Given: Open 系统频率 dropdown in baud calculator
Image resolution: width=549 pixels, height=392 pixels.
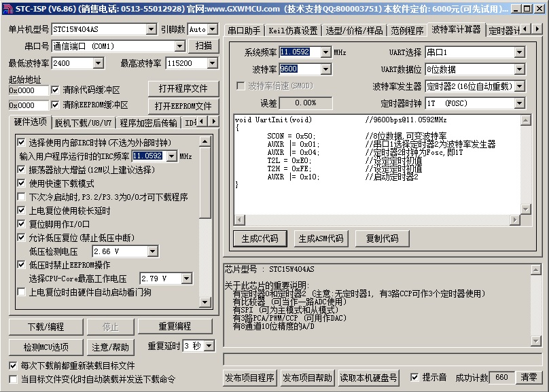Looking at the screenshot, I should click(325, 52).
